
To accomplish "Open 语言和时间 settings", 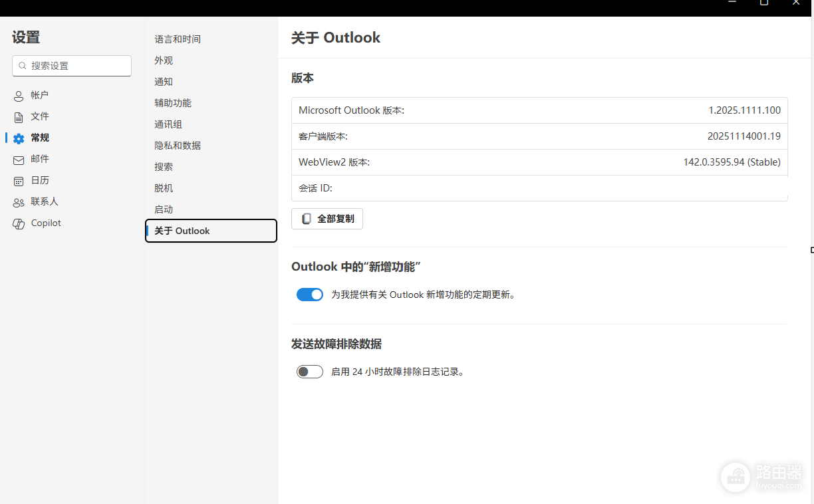I will click(x=178, y=39).
